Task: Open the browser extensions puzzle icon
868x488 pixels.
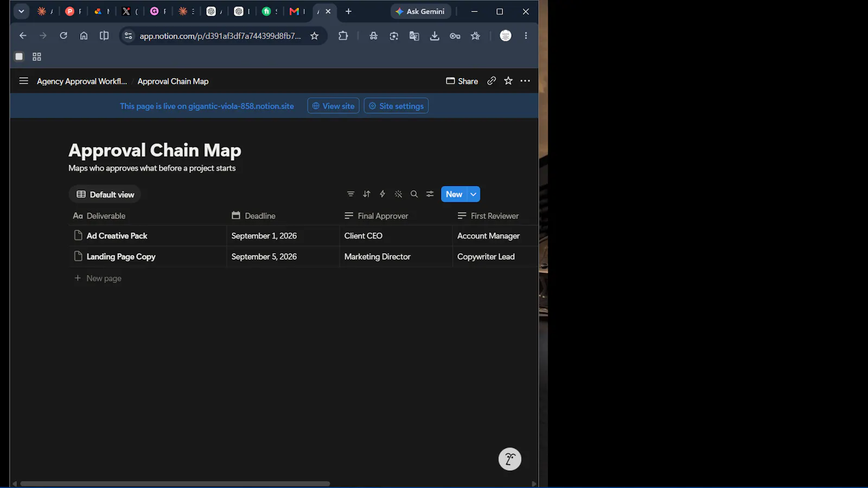Action: pyautogui.click(x=343, y=36)
